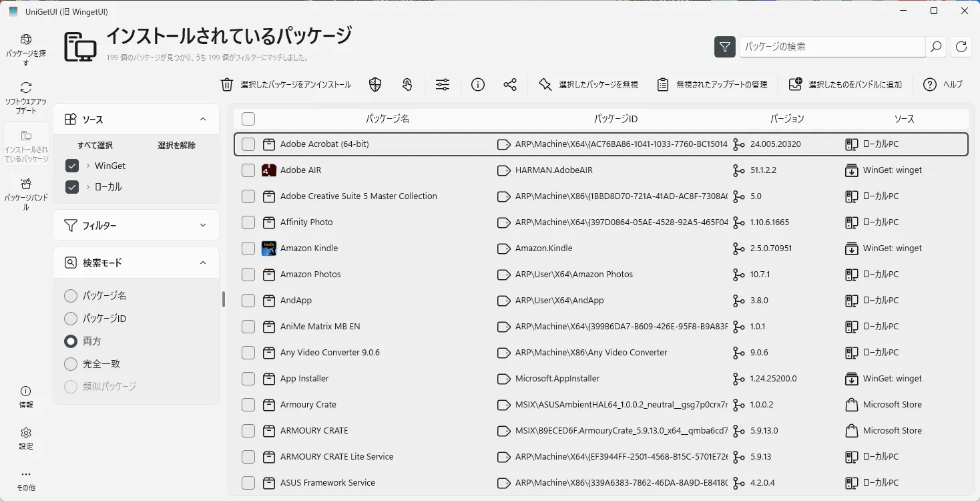Viewport: 980px width, 501px height.
Task: Click the Microsoft.AppInstaller package ID
Action: [557, 379]
